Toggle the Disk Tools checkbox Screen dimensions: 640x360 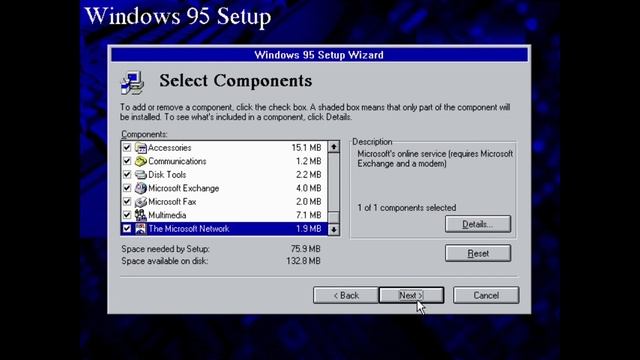127,175
